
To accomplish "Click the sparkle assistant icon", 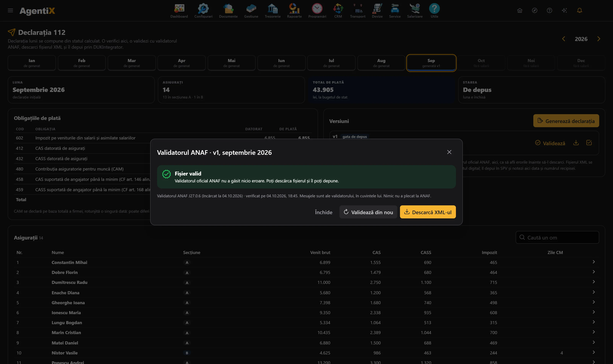I will coord(564,10).
